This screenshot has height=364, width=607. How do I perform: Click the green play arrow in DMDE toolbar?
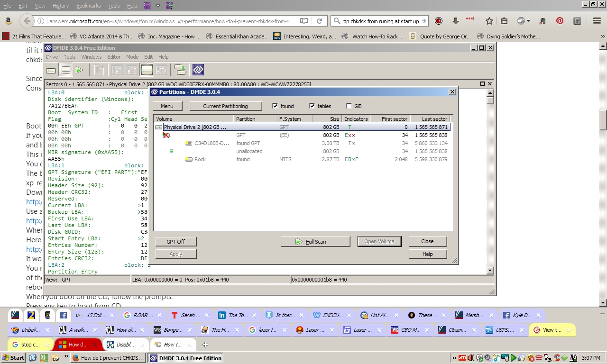coord(79,70)
